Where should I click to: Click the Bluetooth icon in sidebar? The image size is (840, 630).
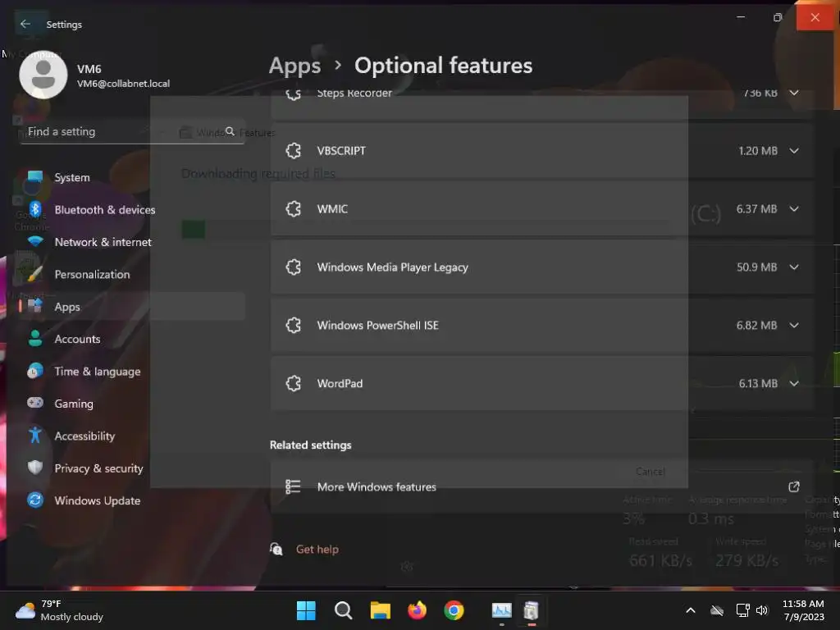(x=35, y=209)
